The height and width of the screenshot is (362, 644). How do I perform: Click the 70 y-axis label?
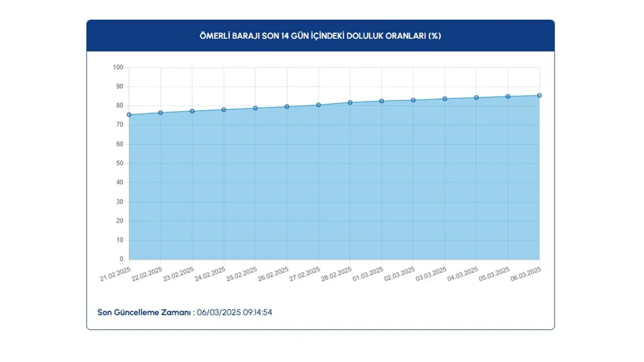(120, 125)
